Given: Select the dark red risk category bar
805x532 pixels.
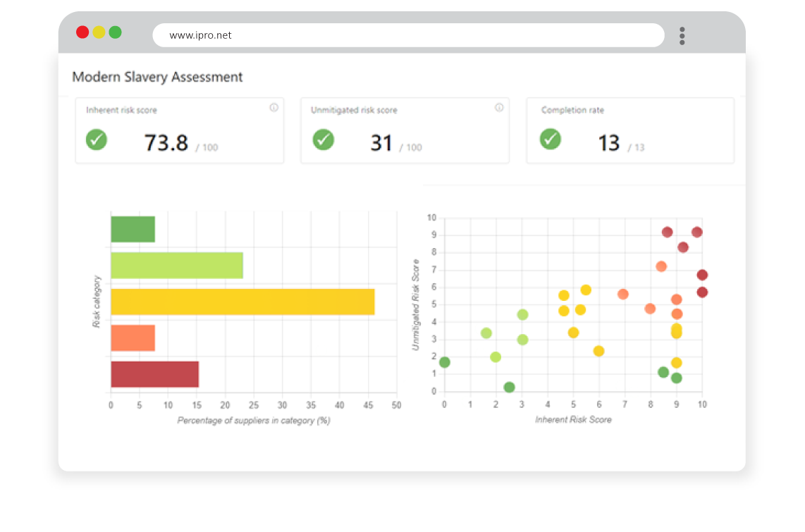Looking at the screenshot, I should point(154,374).
